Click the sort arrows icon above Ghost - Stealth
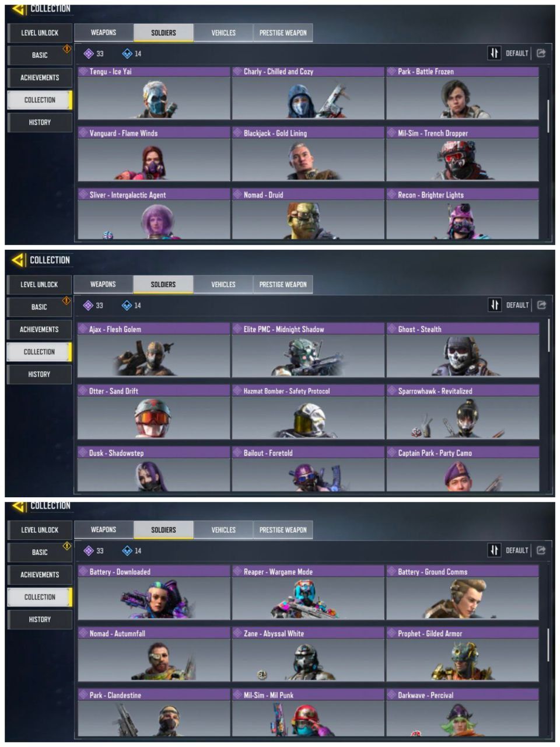Image resolution: width=560 pixels, height=747 pixels. coord(495,305)
